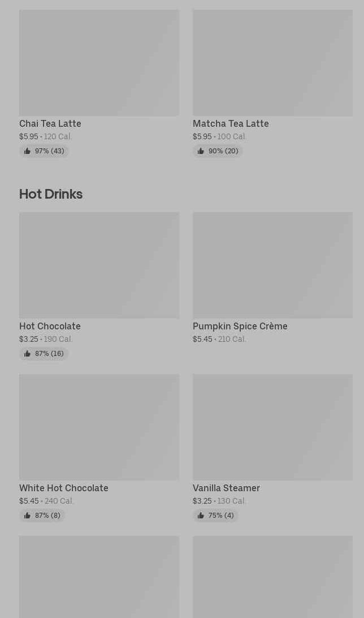
Task: Open the Matcha Tea Latte image
Action: (272, 63)
